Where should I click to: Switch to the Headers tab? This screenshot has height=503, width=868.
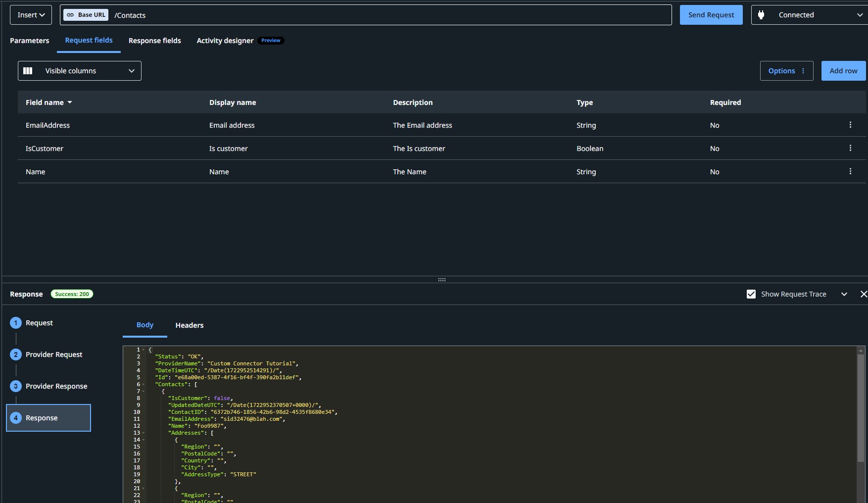[190, 325]
